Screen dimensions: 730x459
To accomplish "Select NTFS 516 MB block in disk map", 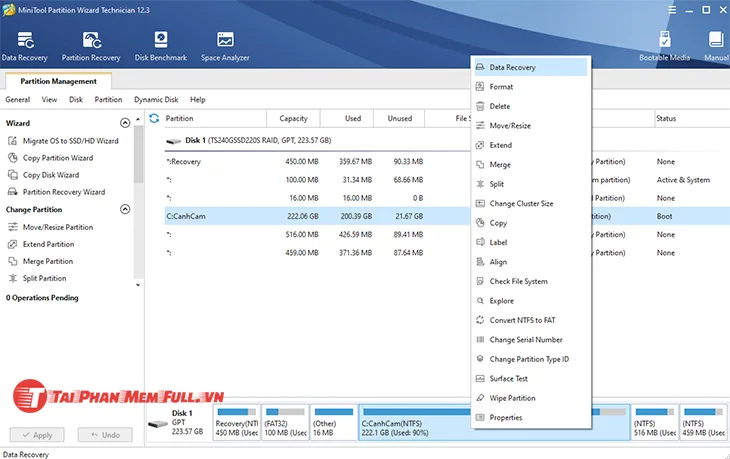I will tap(654, 422).
